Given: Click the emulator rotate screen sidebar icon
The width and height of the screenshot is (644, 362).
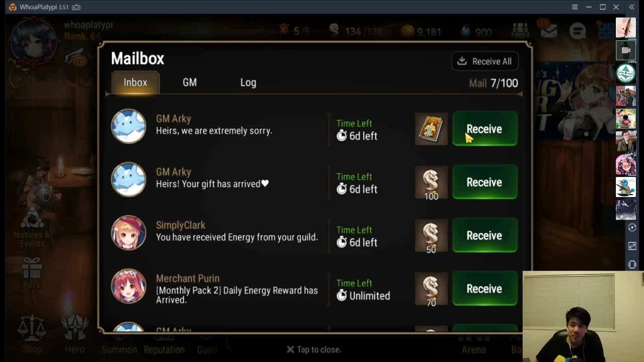Looking at the screenshot, I should tap(632, 264).
